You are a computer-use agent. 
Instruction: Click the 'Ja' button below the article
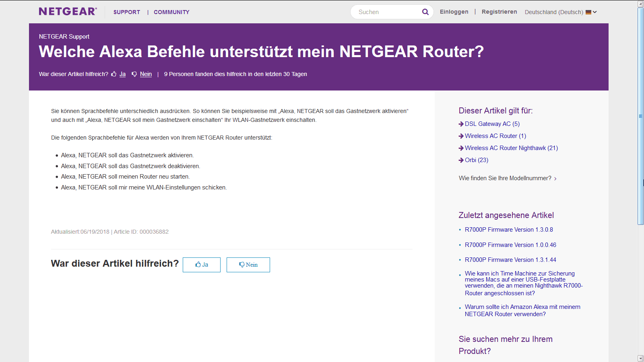[x=202, y=265]
